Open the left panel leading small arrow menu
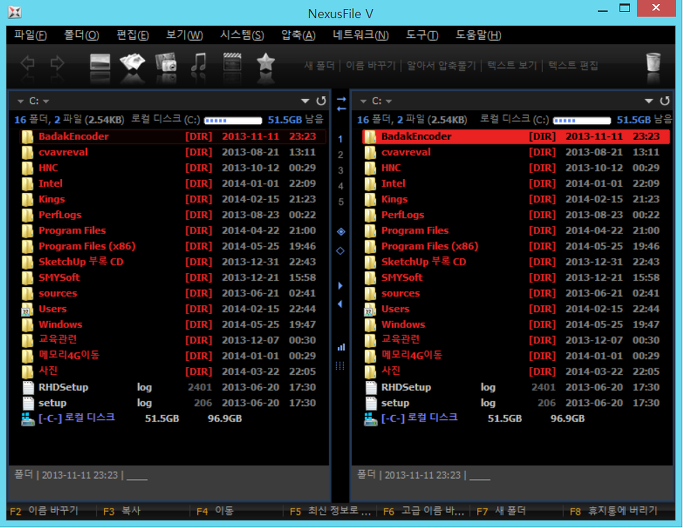This screenshot has height=528, width=683. pos(20,102)
